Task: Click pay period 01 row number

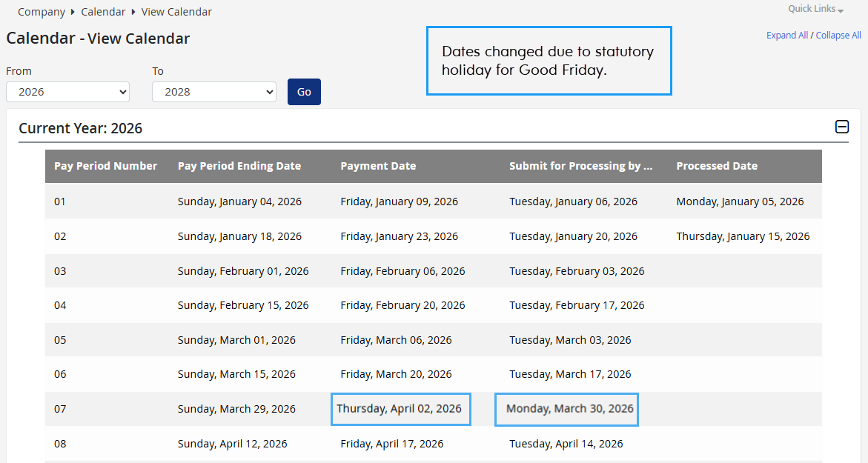Action: coord(60,201)
